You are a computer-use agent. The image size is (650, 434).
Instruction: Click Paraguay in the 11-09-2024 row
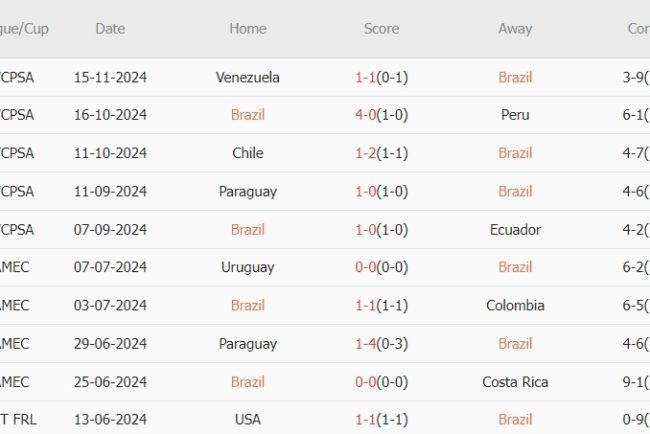[247, 191]
